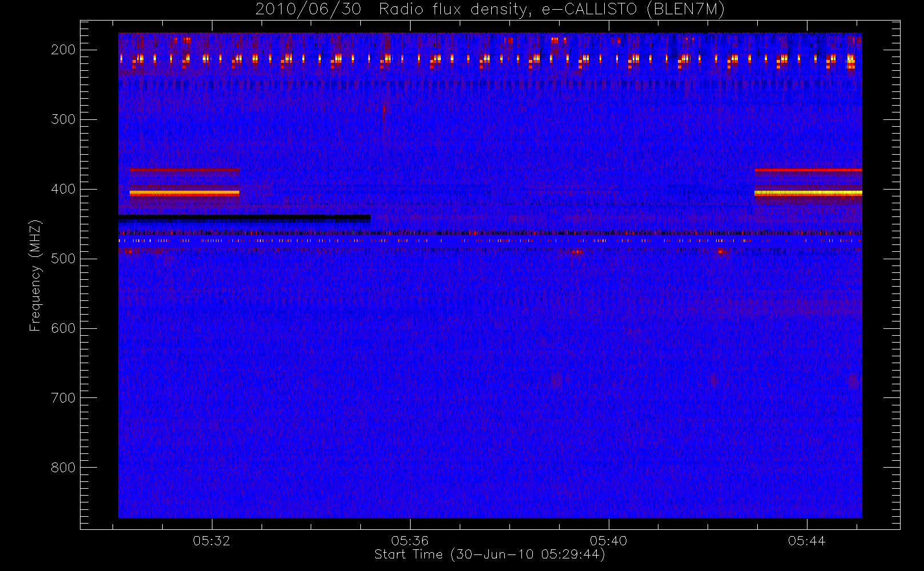The height and width of the screenshot is (571, 924).
Task: Click the 'Start Time (30-Jun-10 05:29:44)' label
Action: point(489,554)
